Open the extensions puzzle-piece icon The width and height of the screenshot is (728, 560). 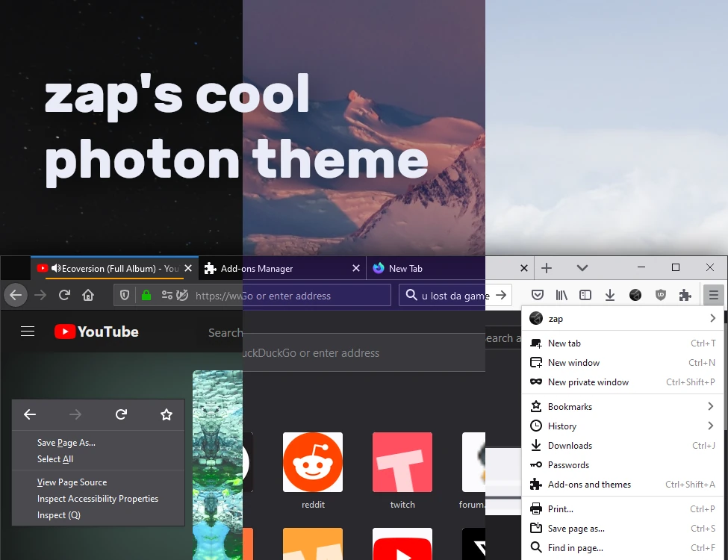685,294
